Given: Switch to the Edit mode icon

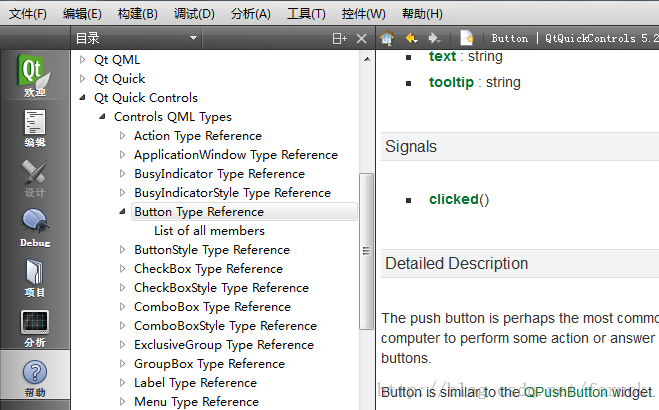Looking at the screenshot, I should click(x=34, y=128).
